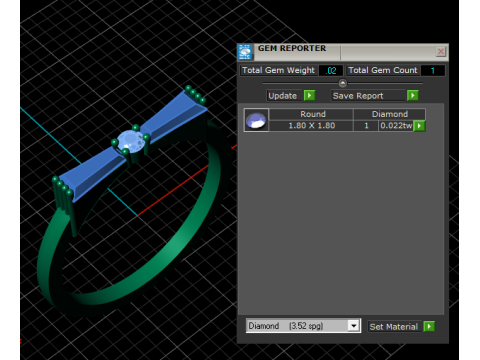Select the Diamond material cell

[389, 114]
